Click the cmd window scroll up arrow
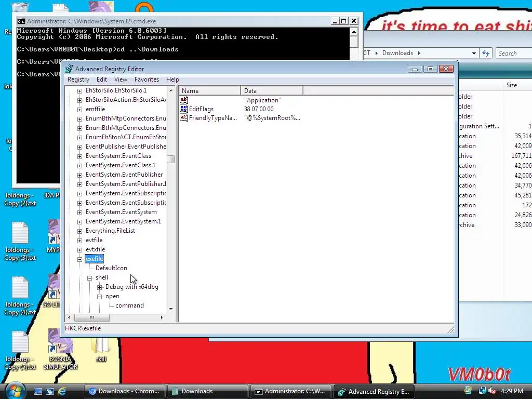532x399 pixels. coord(354,32)
